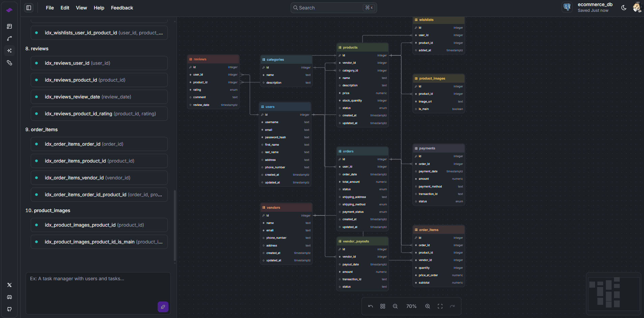
Task: Open the AI sparkles panel icon
Action: tap(9, 51)
